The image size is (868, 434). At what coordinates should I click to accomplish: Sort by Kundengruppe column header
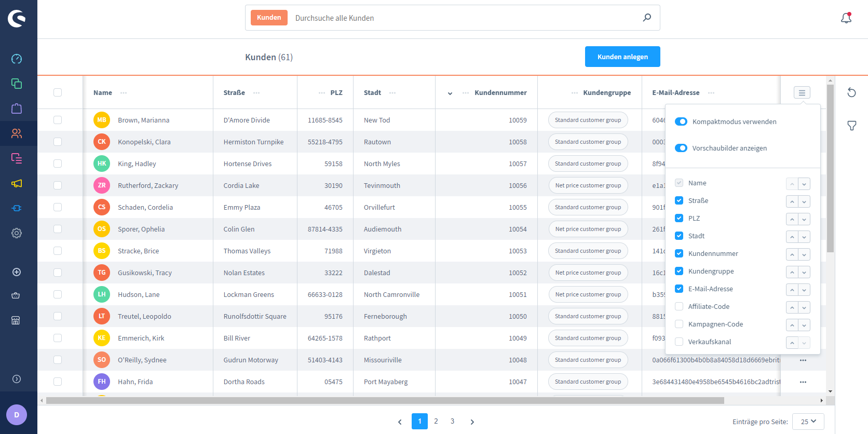point(607,93)
